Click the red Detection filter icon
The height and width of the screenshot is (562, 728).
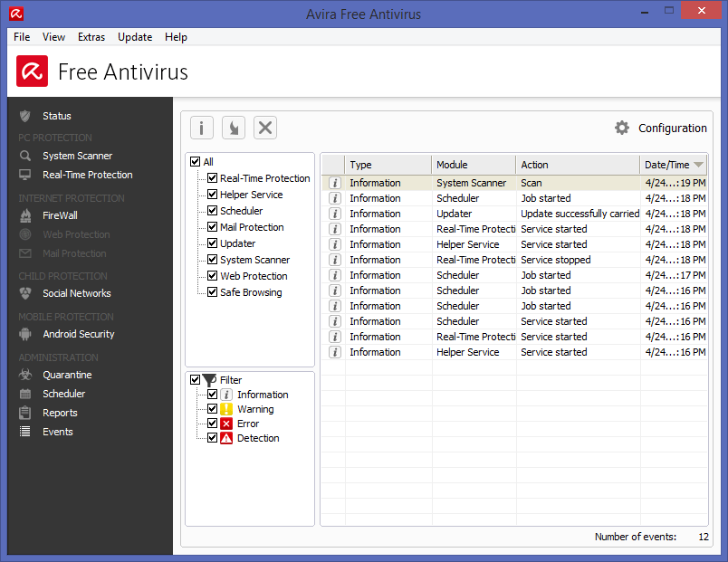226,438
